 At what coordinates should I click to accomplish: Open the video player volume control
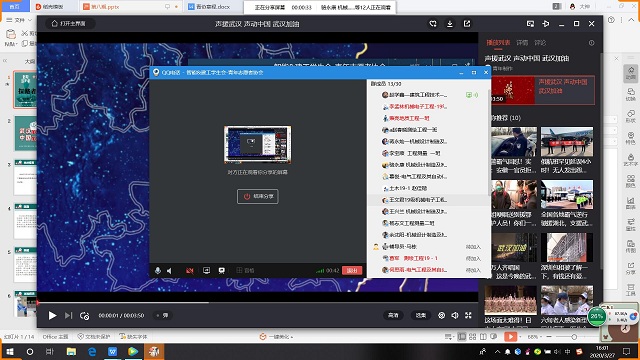coord(455,316)
